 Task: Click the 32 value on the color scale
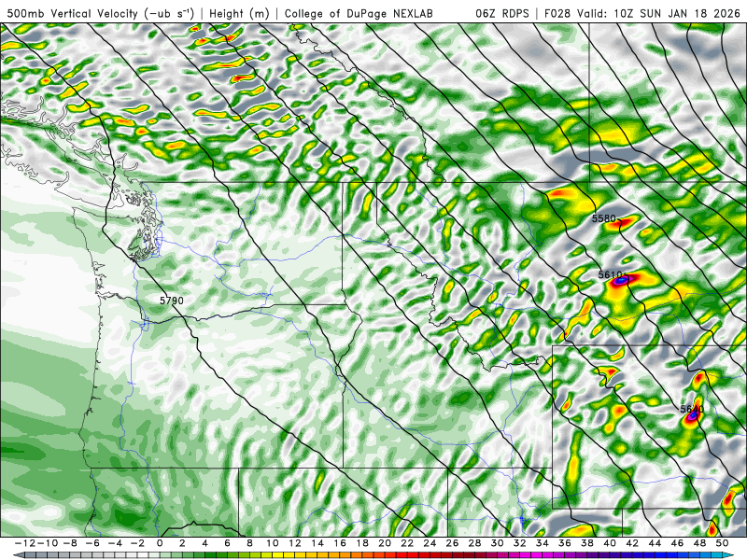519,543
